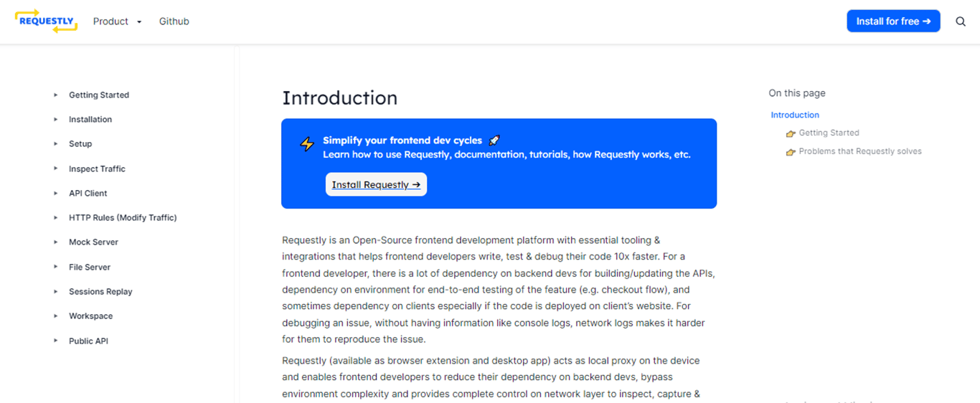Click the Install for free button

[893, 22]
